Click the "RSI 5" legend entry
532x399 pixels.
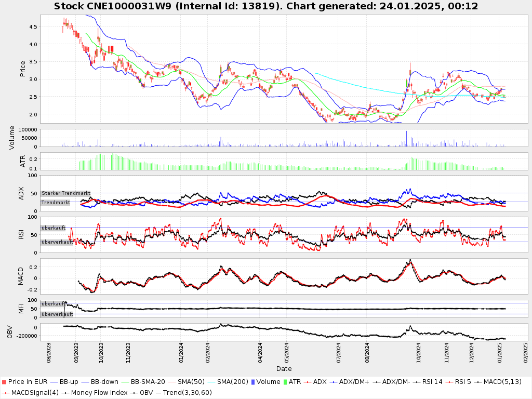click(x=463, y=382)
